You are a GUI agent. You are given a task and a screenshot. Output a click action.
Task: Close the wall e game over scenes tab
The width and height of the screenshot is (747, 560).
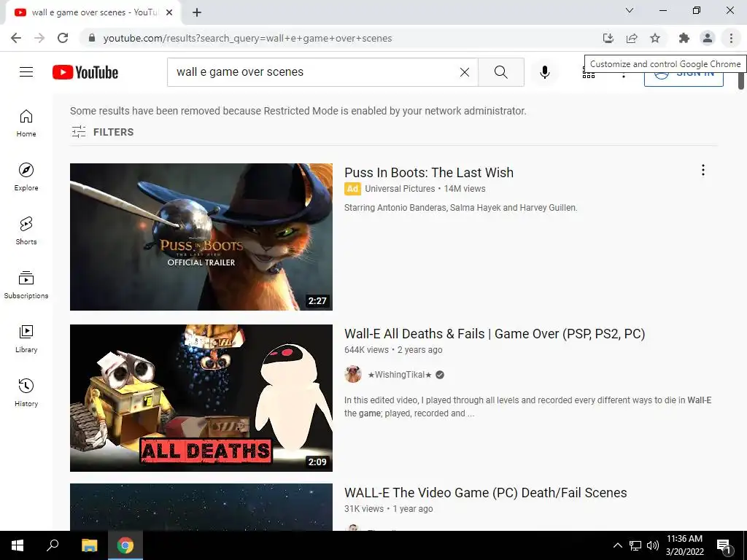point(169,12)
